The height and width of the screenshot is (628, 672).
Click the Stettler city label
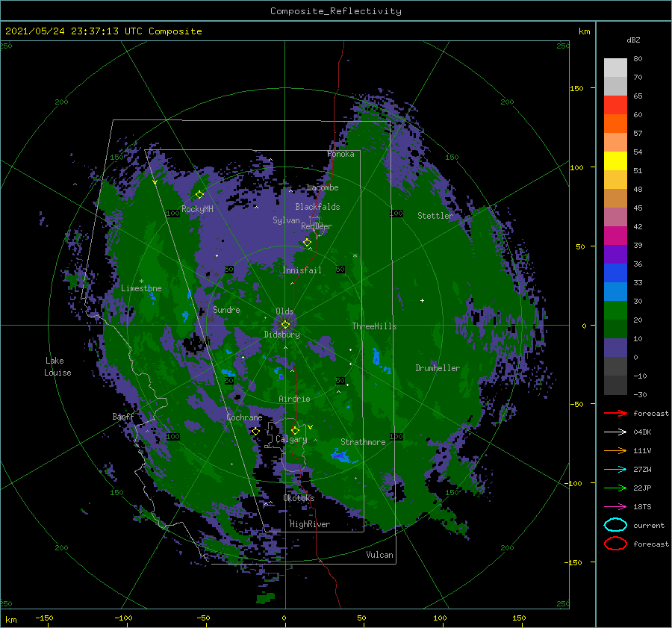435,216
